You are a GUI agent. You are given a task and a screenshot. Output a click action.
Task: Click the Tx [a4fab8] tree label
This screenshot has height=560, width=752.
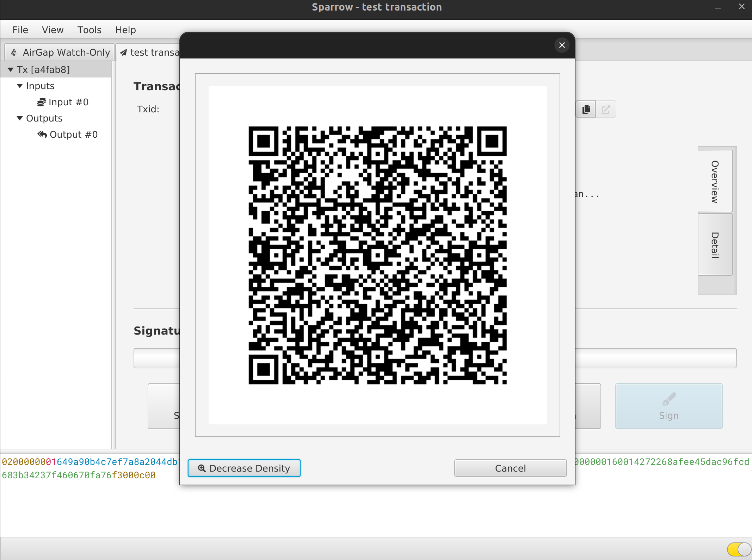point(43,70)
